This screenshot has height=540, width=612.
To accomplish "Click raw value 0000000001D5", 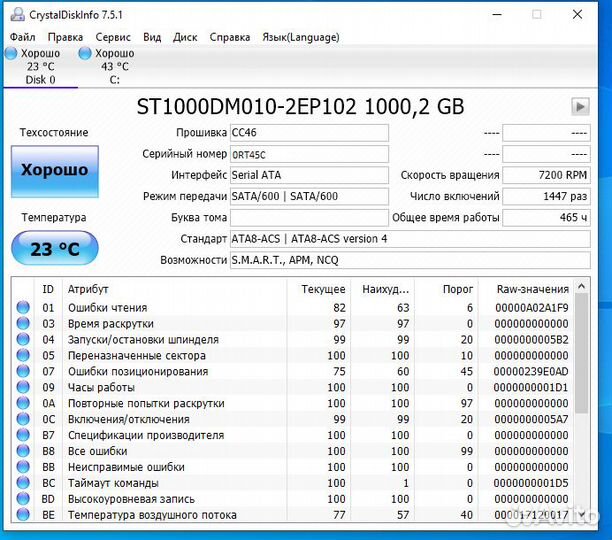I will pyautogui.click(x=531, y=483).
